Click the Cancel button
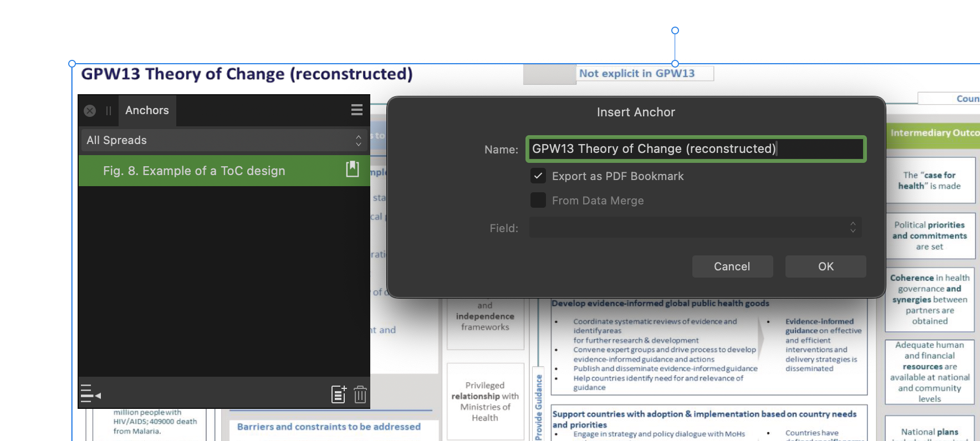Viewport: 980px width, 441px height. pos(732,266)
